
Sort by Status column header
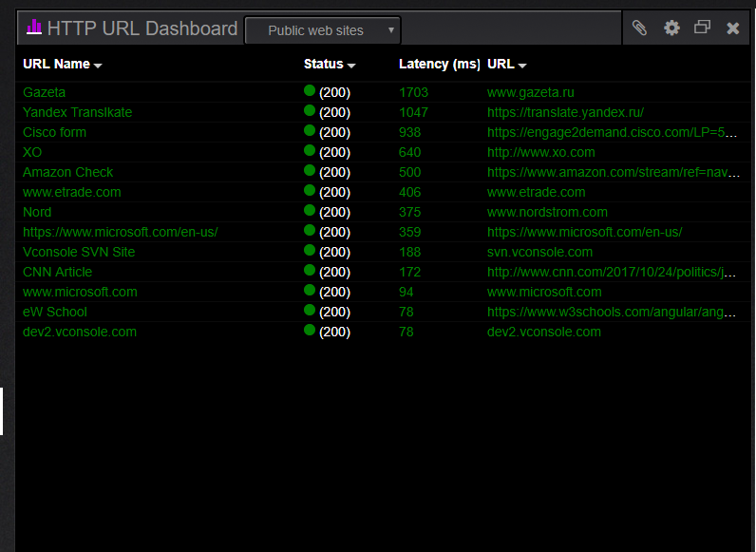coord(330,65)
